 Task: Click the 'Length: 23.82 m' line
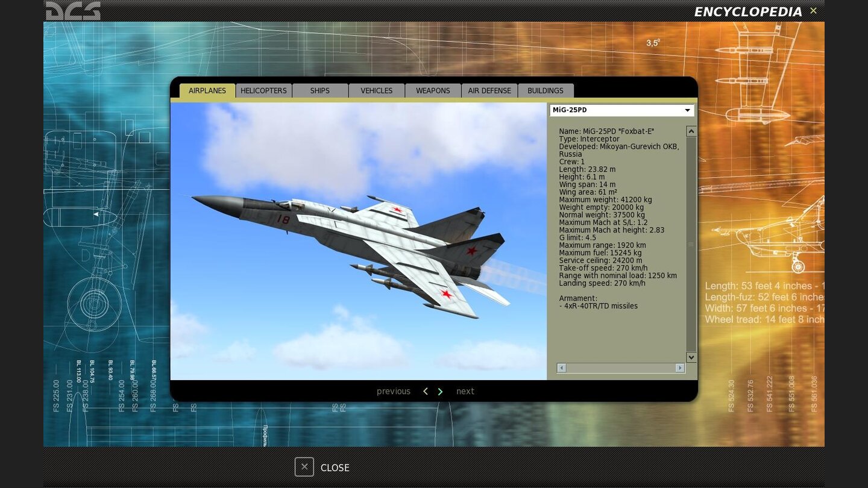tap(587, 169)
